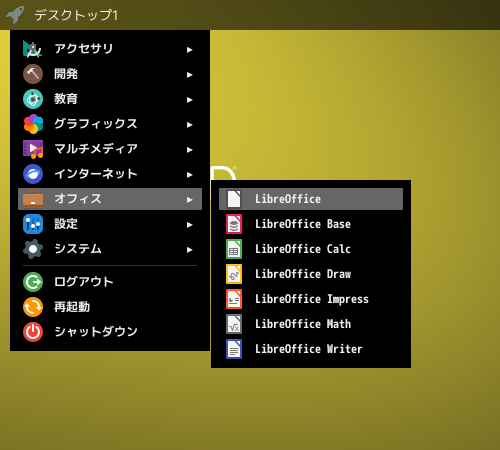Expand the マルチメディア submenu arrow
Screen dimensions: 500x450
click(x=189, y=150)
